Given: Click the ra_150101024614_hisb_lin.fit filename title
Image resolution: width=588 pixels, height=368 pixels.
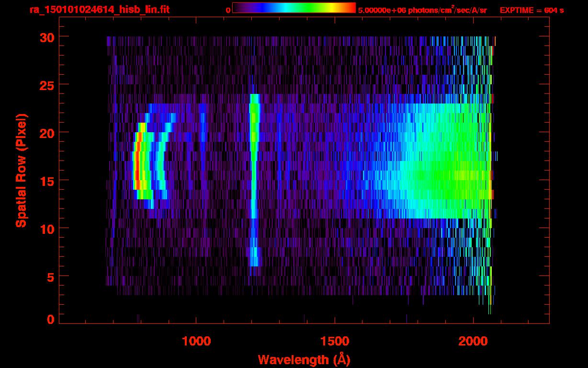Looking at the screenshot, I should 99,10.
